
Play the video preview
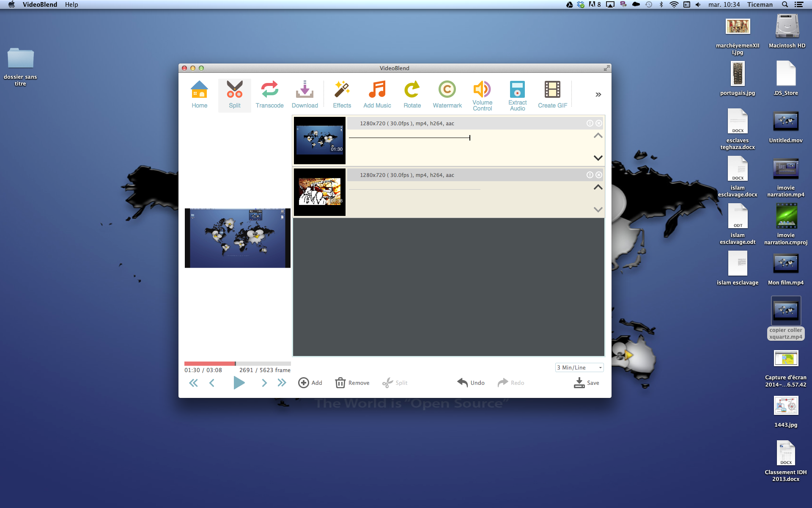point(239,383)
